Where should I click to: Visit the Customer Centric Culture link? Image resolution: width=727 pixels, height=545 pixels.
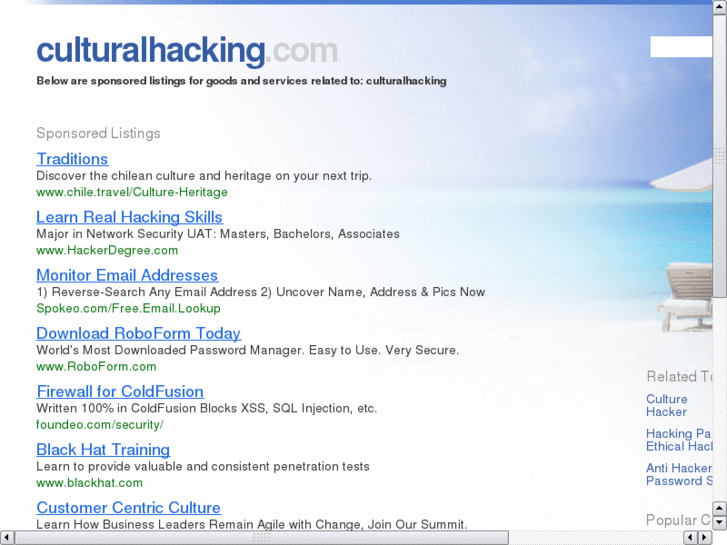click(128, 507)
